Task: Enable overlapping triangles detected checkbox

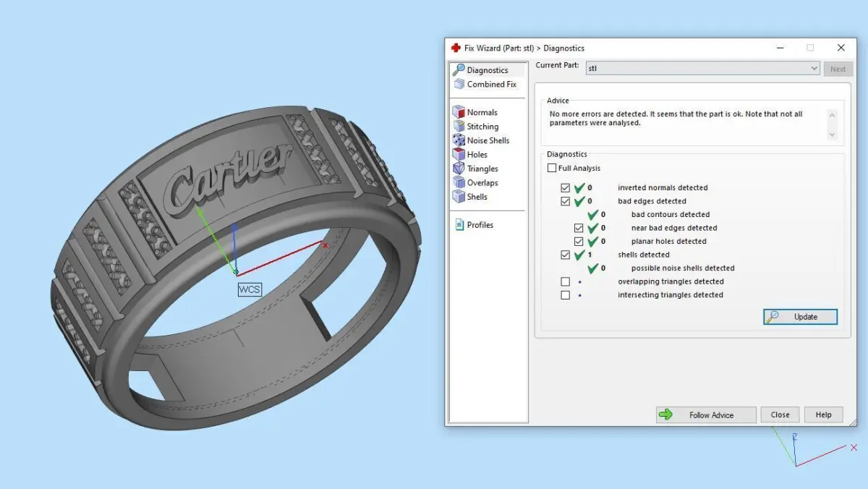Action: 566,281
